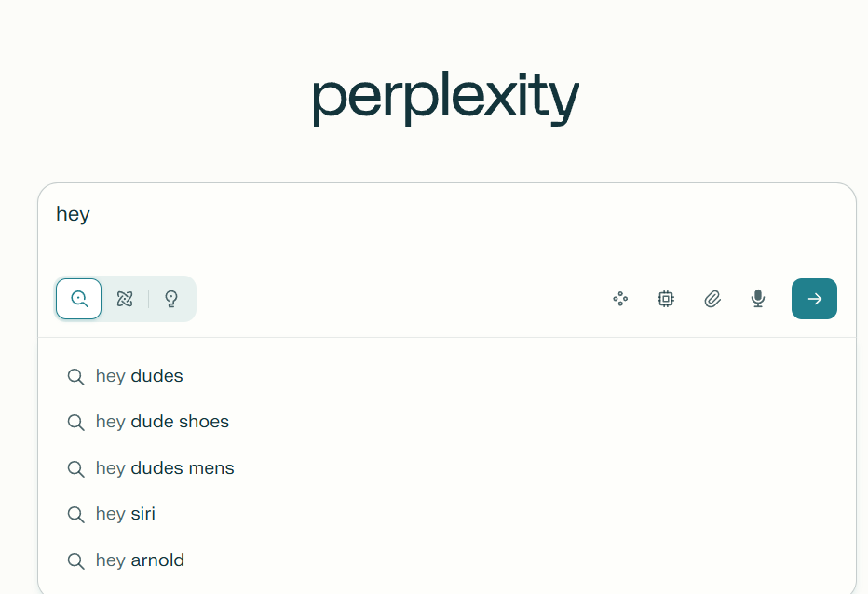868x594 pixels.
Task: Open the sources selector icon
Action: [620, 299]
